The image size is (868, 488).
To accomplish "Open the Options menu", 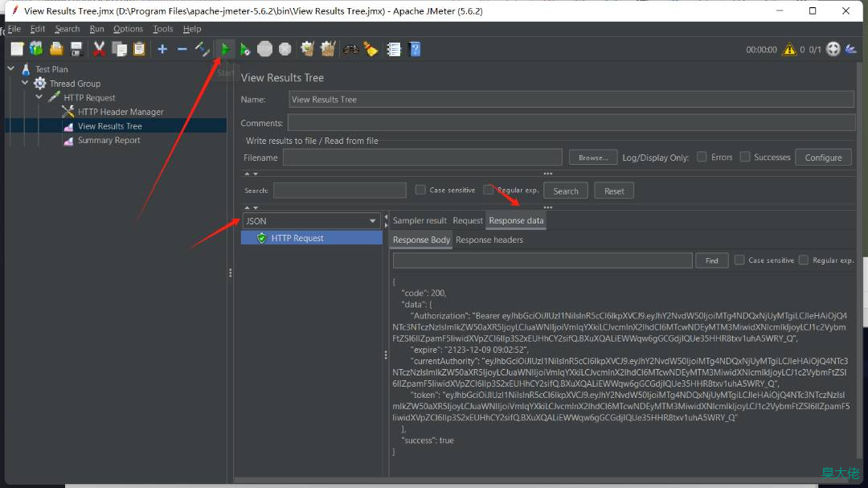I will coord(128,29).
